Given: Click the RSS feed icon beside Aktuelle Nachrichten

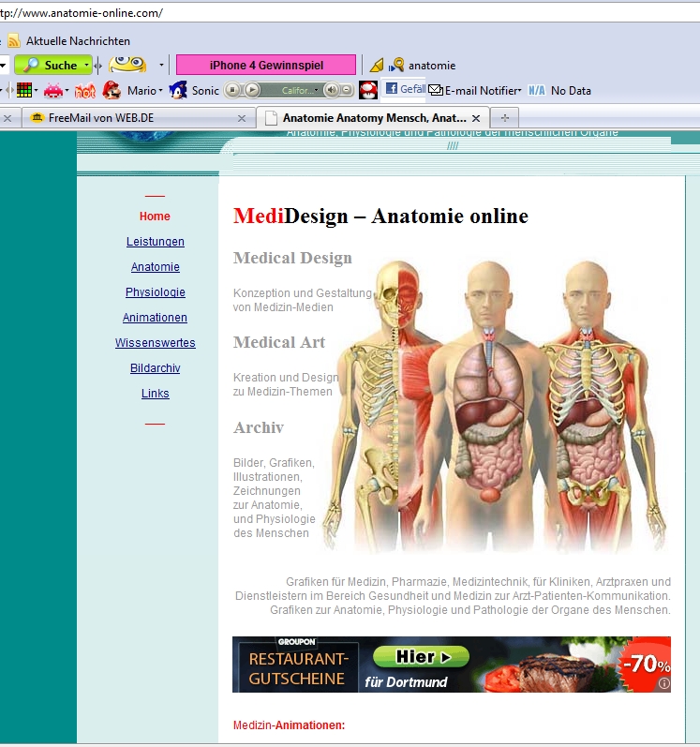Looking at the screenshot, I should coord(13,41).
